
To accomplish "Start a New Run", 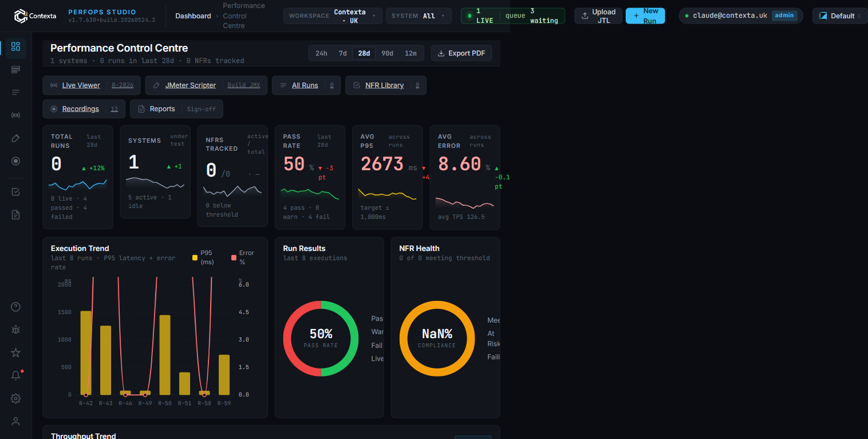I will coord(645,16).
